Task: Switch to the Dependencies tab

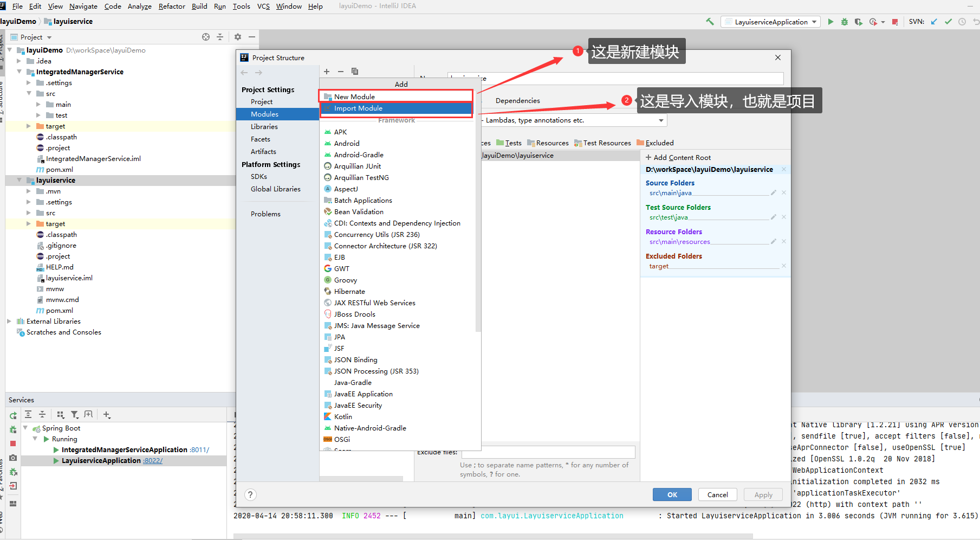Action: point(518,101)
